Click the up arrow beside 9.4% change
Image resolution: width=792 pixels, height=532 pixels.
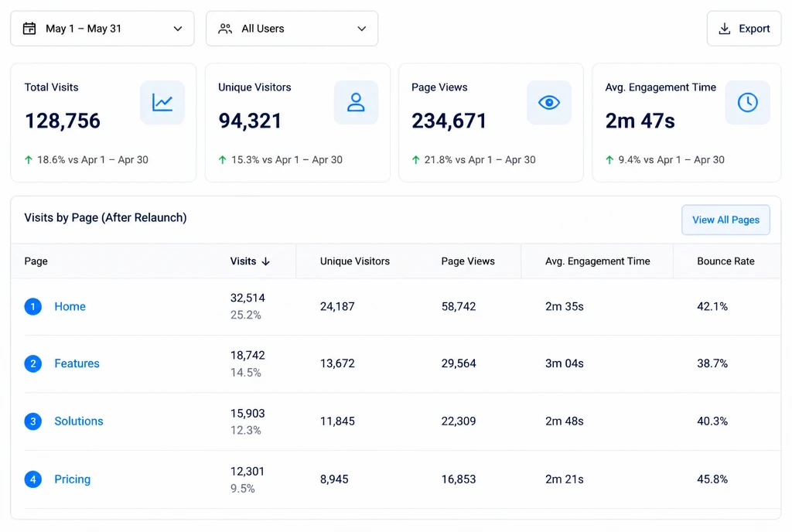click(609, 160)
